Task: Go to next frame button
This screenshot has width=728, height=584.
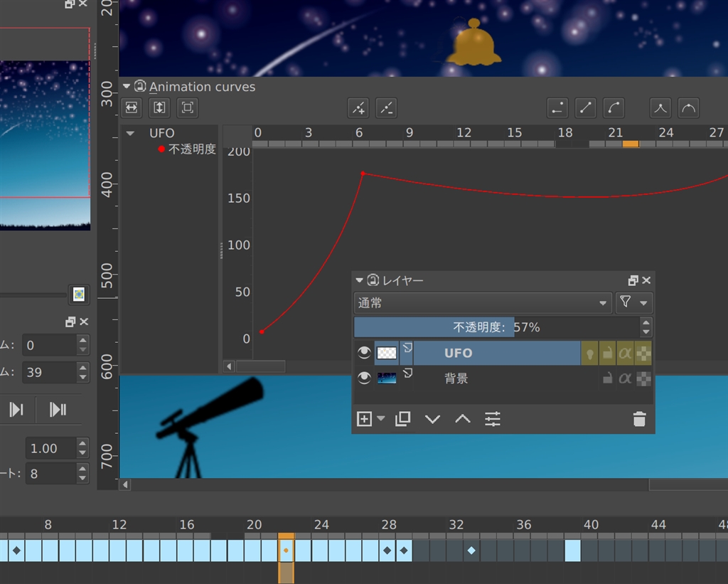Action: (17, 409)
